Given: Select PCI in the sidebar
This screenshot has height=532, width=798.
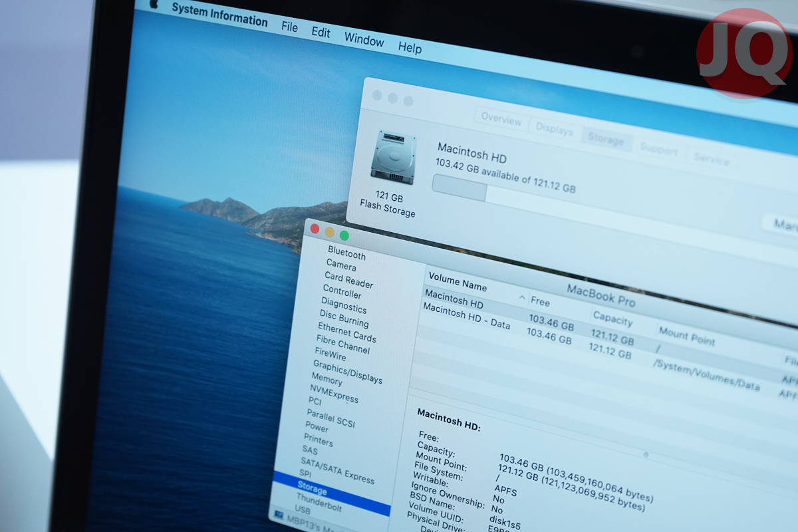Looking at the screenshot, I should [315, 402].
